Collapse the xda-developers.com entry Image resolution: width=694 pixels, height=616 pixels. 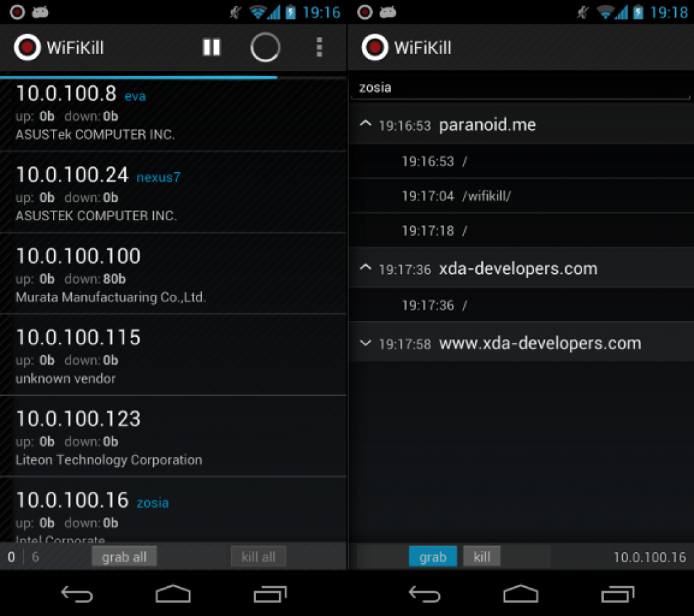point(366,268)
